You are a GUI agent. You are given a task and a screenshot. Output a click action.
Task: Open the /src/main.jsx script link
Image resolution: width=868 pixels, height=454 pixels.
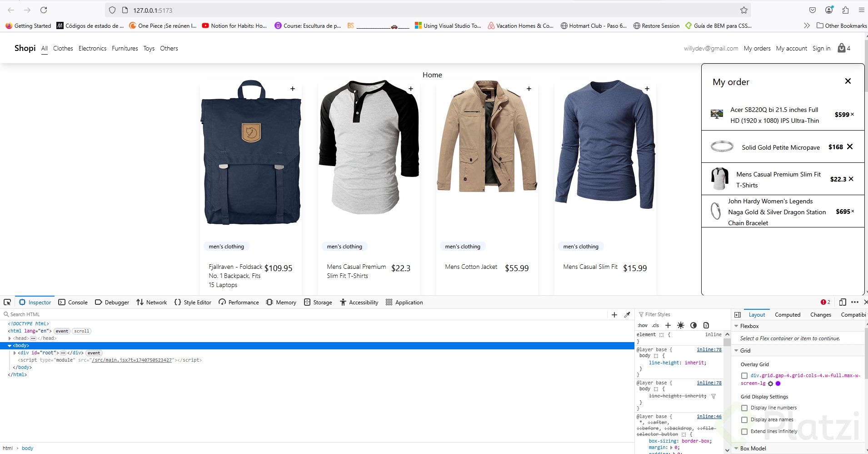132,360
